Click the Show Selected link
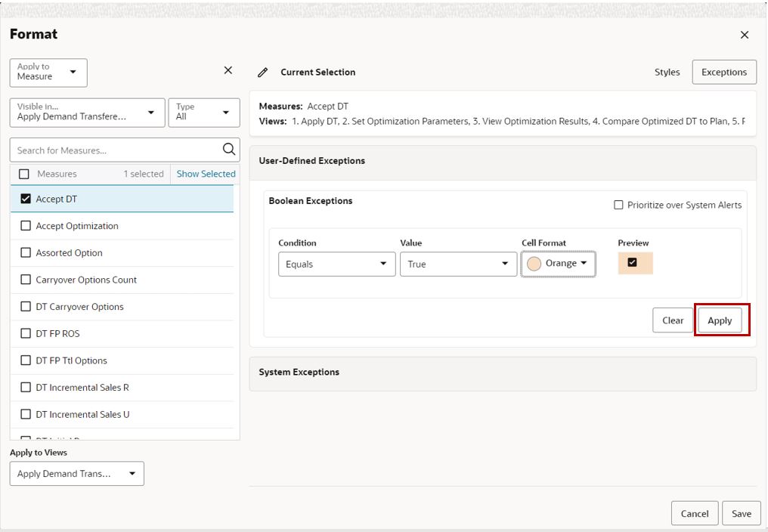The width and height of the screenshot is (768, 532). (x=206, y=174)
